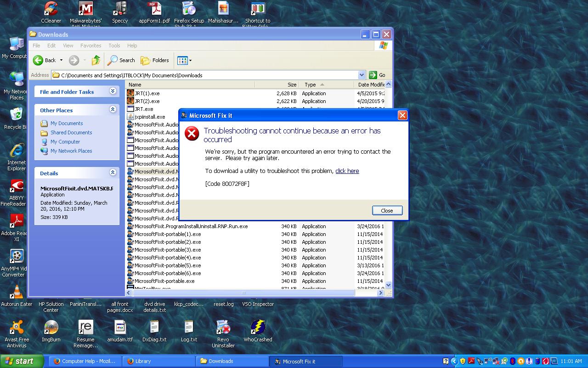
Task: Open the Tools menu
Action: click(x=114, y=46)
